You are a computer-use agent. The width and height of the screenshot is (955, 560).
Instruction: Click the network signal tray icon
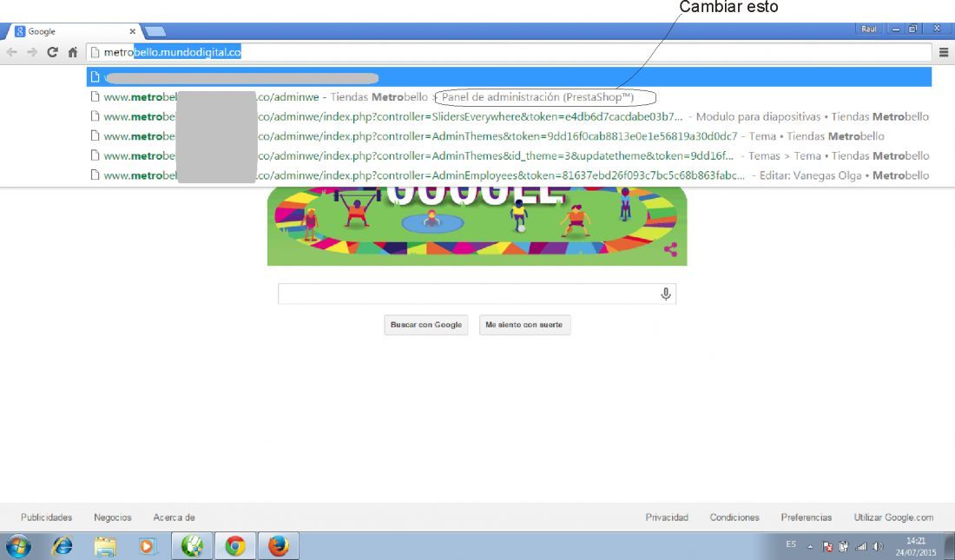coord(860,547)
